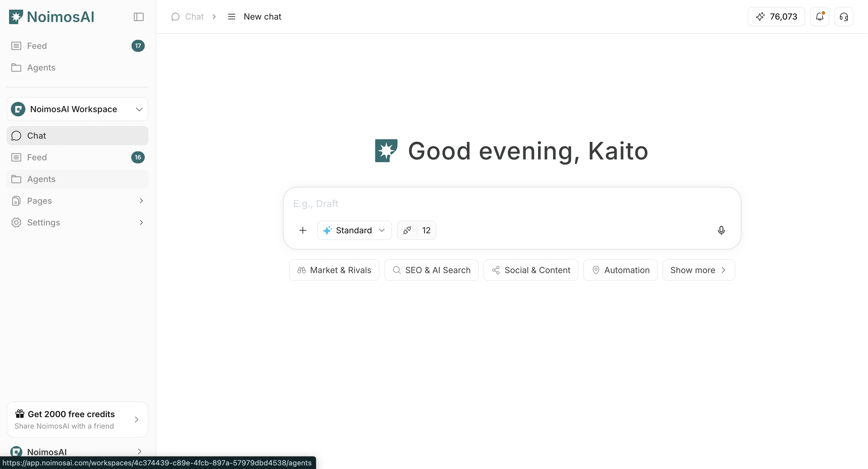
Task: Click the pin icon on the Automation chip
Action: [596, 270]
